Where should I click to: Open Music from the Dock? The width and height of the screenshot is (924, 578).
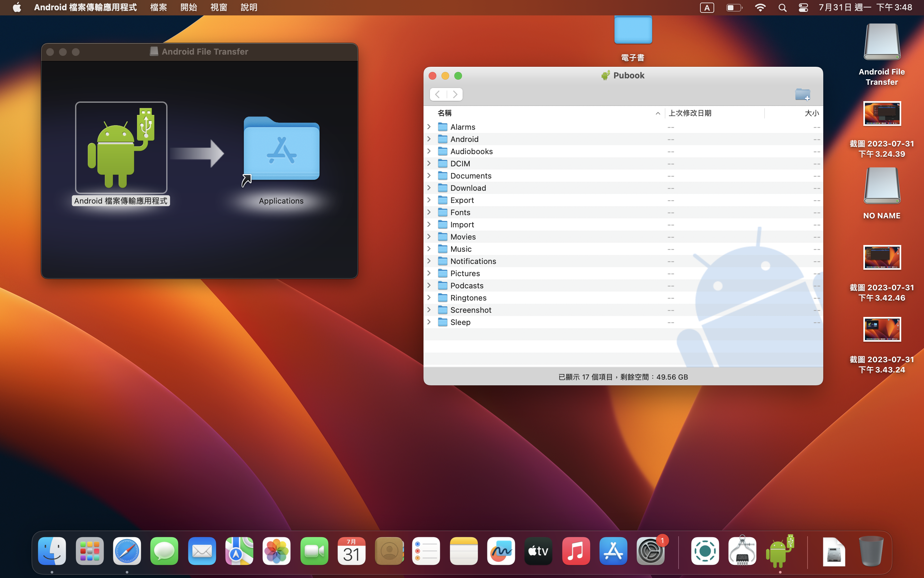(576, 551)
